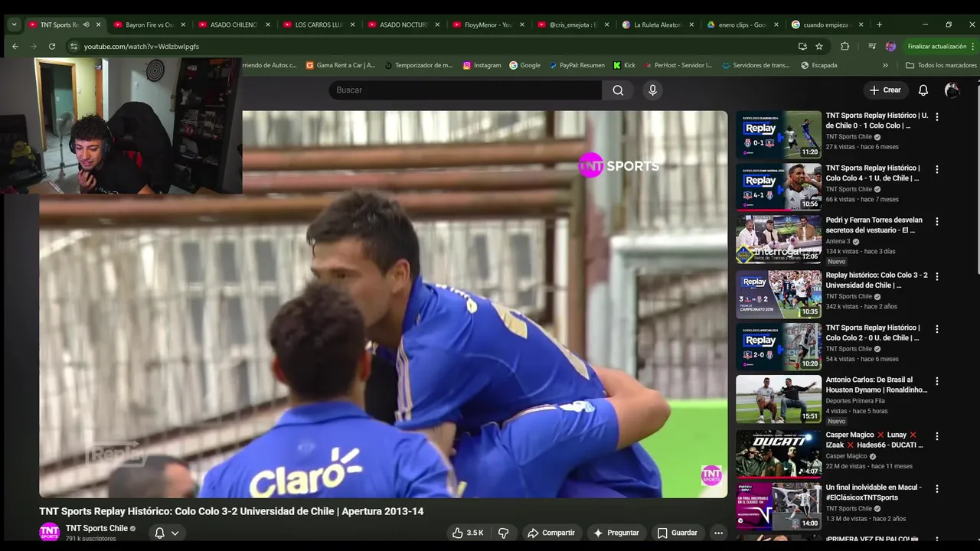Click Antena 3 channel name
Screen dimensions: 980x551
tap(838, 241)
